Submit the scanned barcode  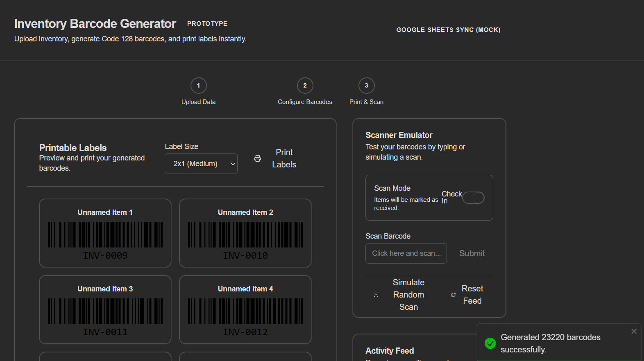pos(472,253)
